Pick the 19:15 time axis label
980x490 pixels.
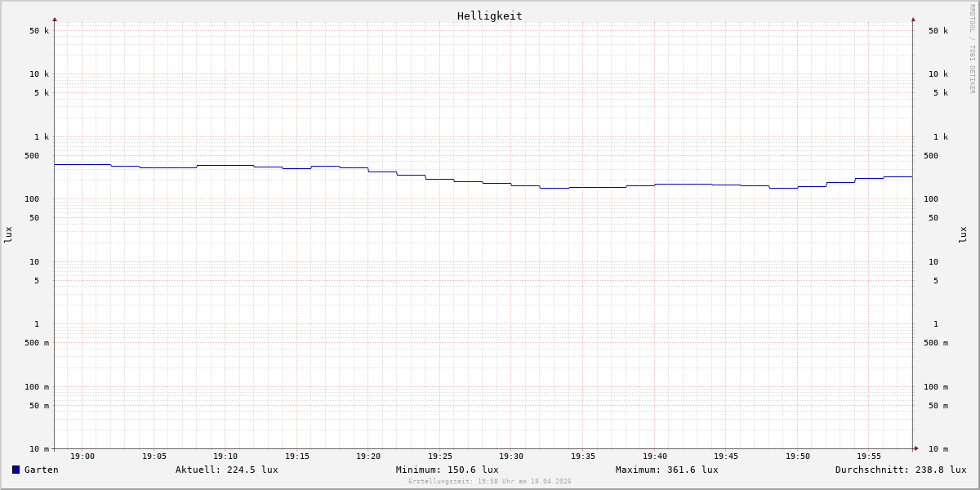[297, 457]
